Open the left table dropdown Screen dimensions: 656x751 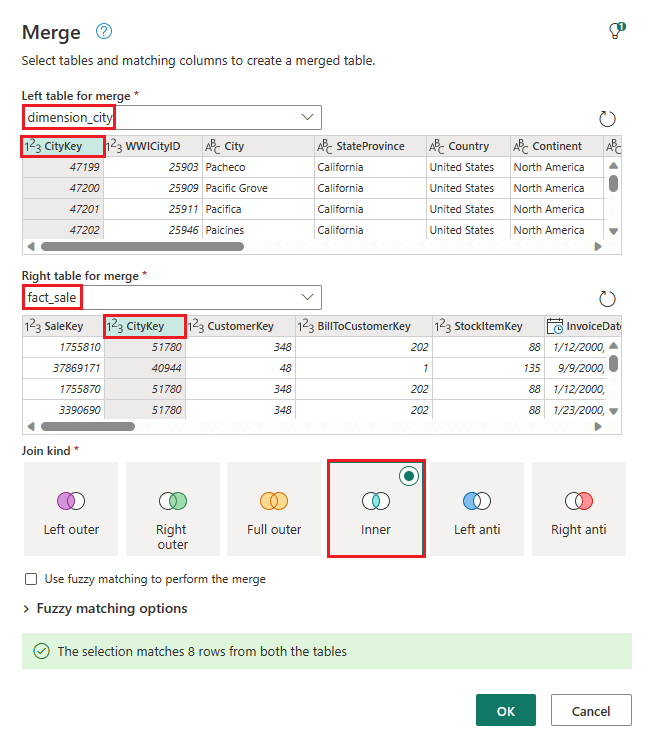tap(172, 117)
